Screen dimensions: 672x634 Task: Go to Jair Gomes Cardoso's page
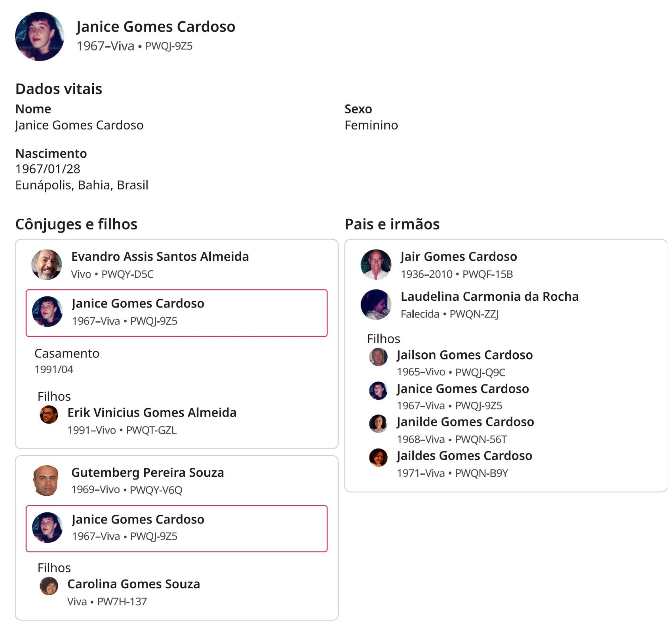coord(459,256)
